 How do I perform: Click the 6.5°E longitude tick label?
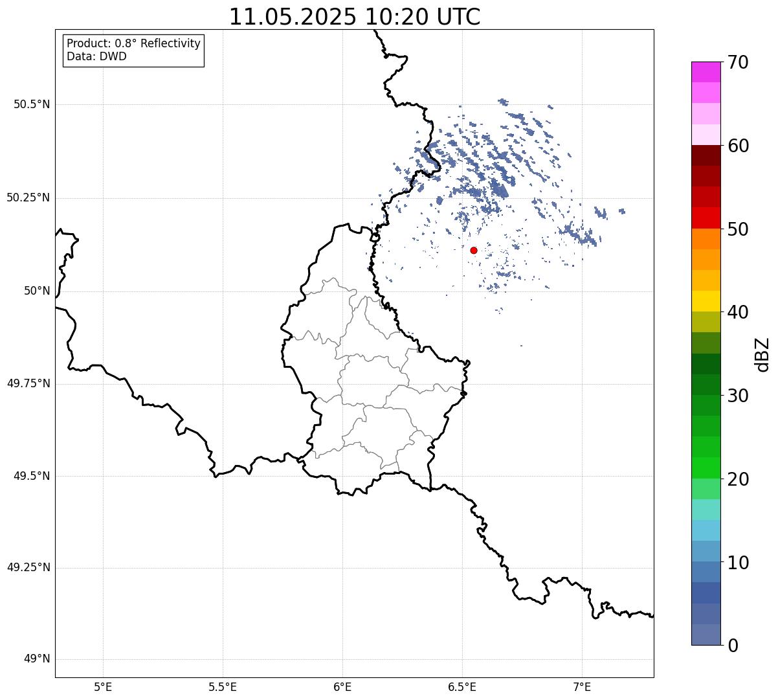[x=462, y=686]
